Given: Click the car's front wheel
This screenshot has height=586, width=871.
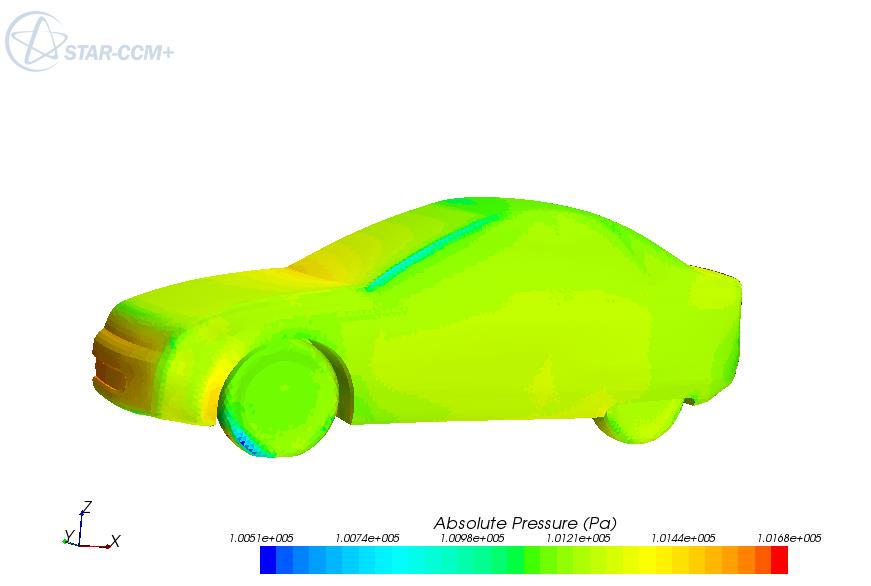Looking at the screenshot, I should (x=278, y=397).
